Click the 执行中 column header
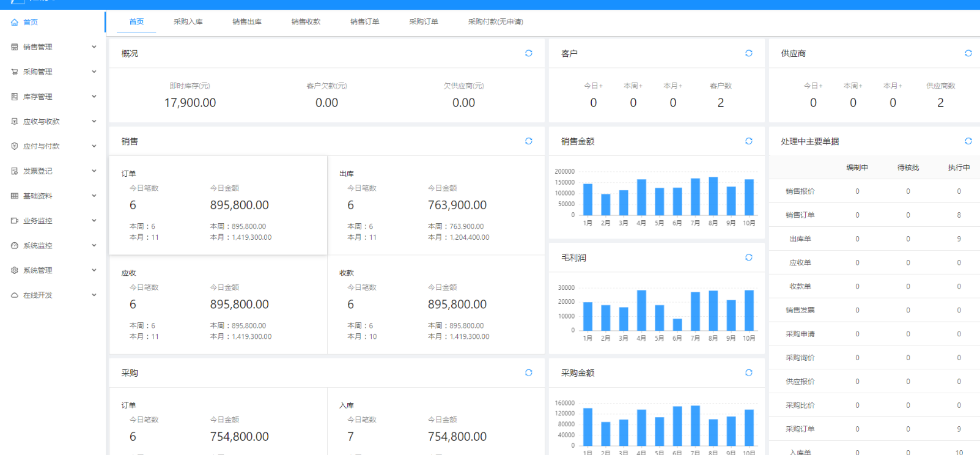980x455 pixels. click(959, 167)
